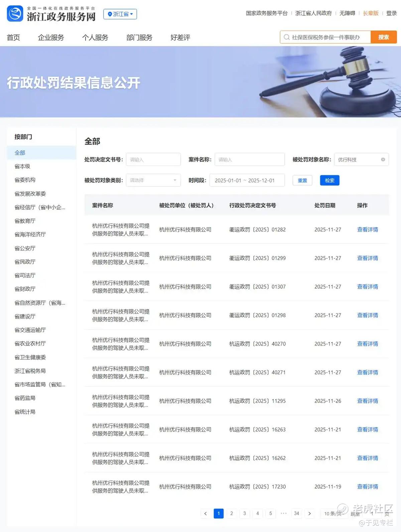Go to page 2 of results
Screen dimensions: 401x532
[x=232, y=513]
